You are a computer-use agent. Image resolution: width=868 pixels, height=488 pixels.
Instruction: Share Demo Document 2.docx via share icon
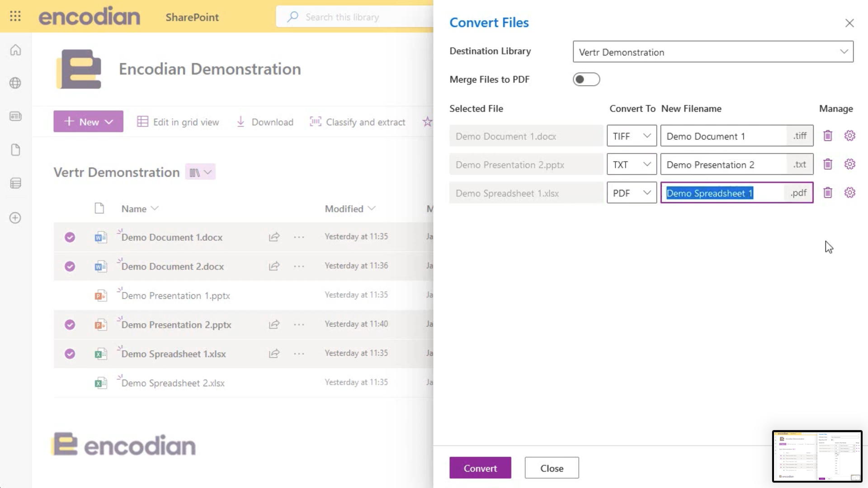(x=274, y=266)
